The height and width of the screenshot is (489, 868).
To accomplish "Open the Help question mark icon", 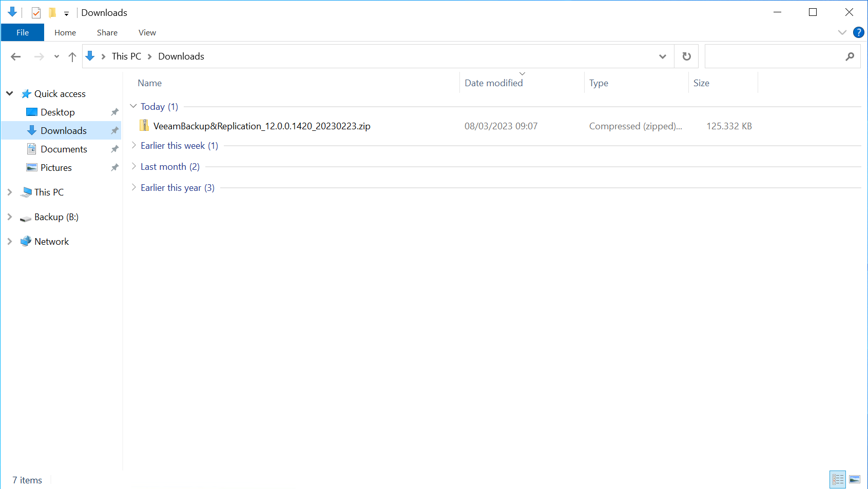I will [x=858, y=32].
